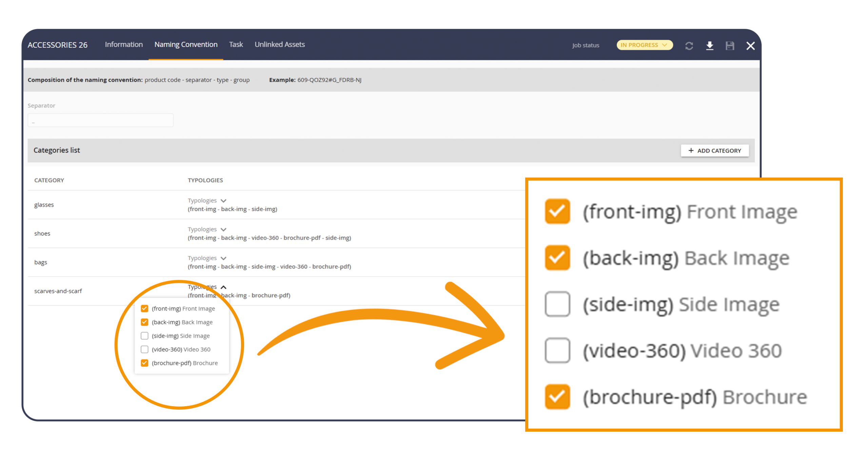
Task: Enable small Side Image checkbox in dropdown
Action: [144, 336]
